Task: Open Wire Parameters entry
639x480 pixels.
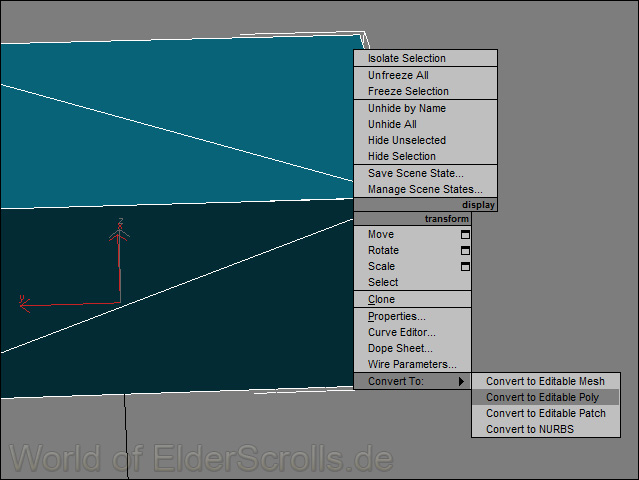Action: click(411, 364)
